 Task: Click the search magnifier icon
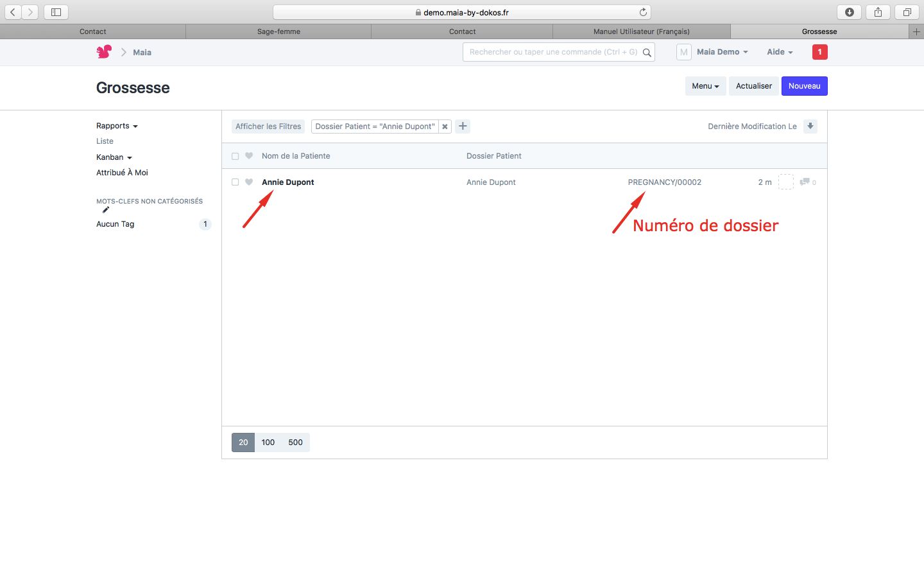(x=647, y=53)
